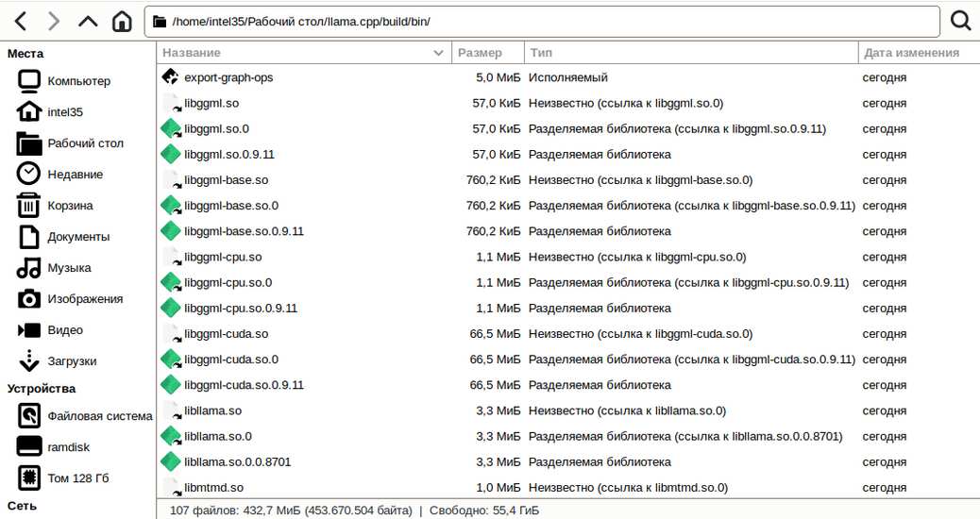Select the libggml-base.so.0 file
The image size is (980, 519).
[231, 206]
